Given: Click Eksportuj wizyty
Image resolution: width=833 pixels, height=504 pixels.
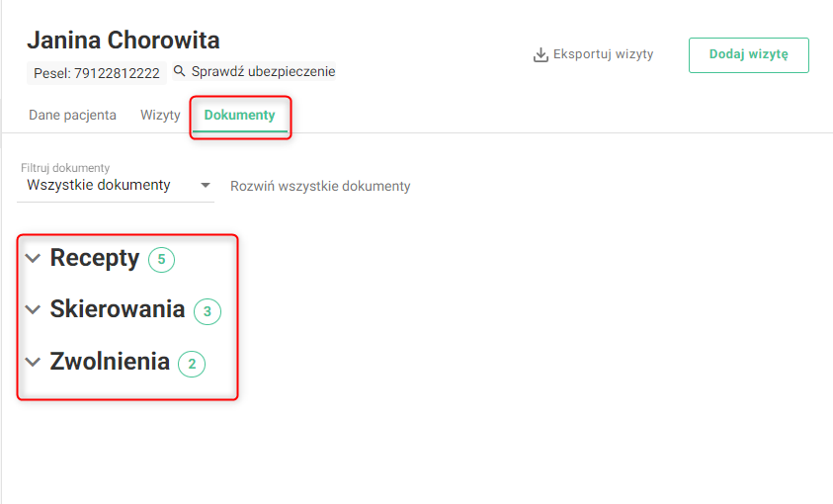Looking at the screenshot, I should point(603,54).
